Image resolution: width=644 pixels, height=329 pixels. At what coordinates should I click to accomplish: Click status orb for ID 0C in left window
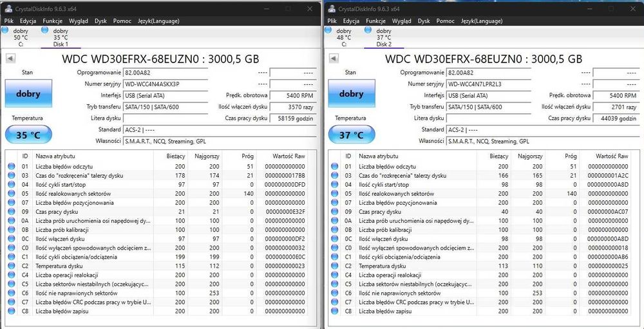12,239
